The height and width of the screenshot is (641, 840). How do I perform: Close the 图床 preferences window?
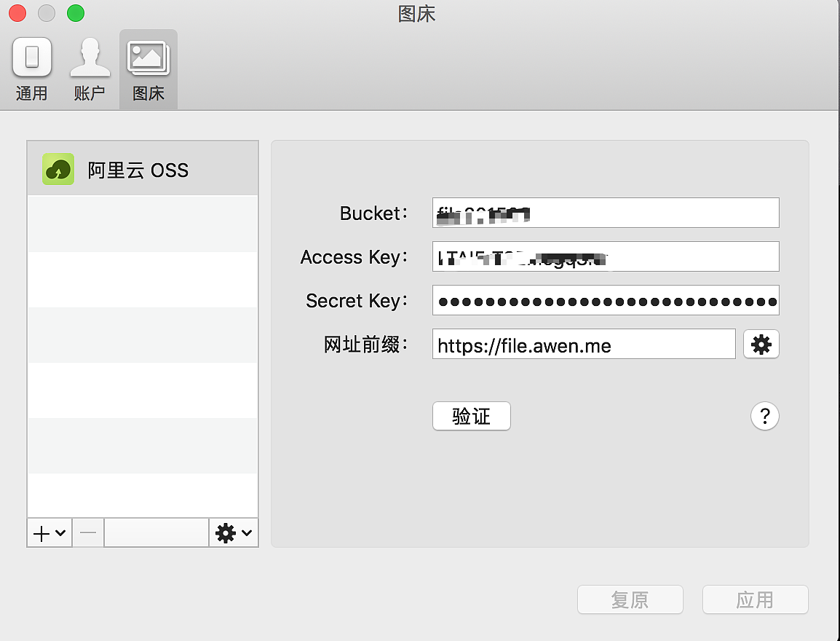(x=17, y=13)
